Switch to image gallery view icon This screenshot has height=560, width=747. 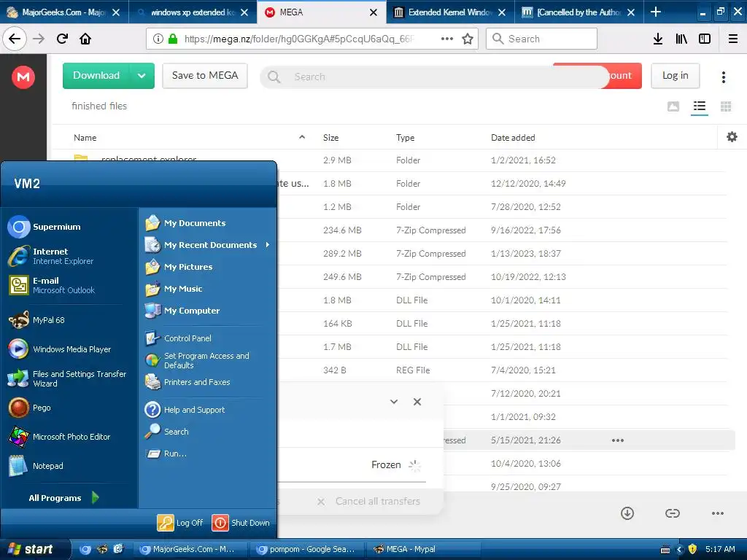[673, 106]
